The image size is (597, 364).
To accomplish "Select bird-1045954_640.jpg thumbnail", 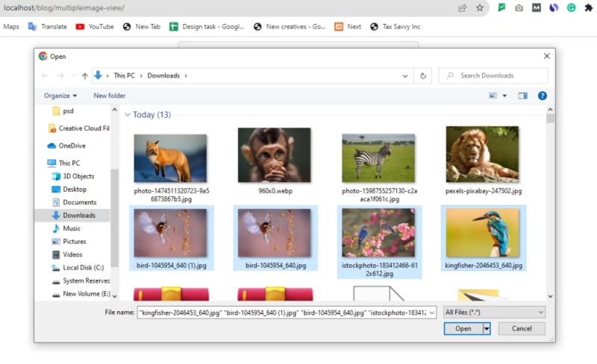I will (x=275, y=233).
